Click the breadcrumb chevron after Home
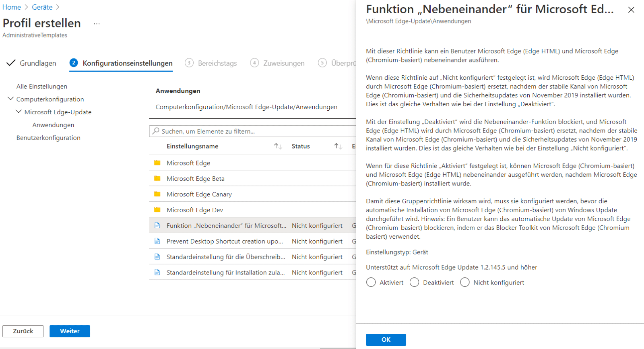644x349 pixels. point(27,7)
